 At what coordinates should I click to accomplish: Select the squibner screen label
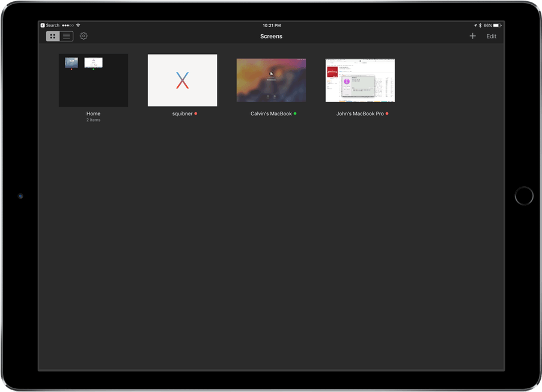tap(182, 113)
